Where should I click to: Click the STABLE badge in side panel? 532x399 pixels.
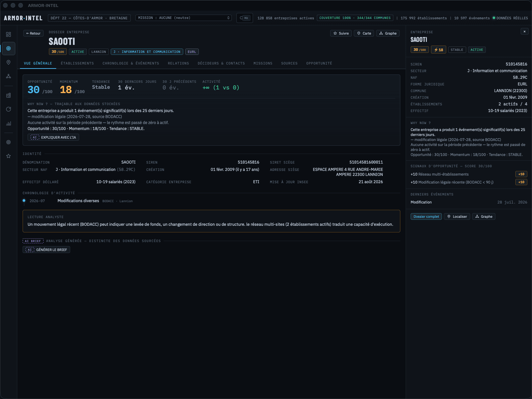tap(457, 50)
